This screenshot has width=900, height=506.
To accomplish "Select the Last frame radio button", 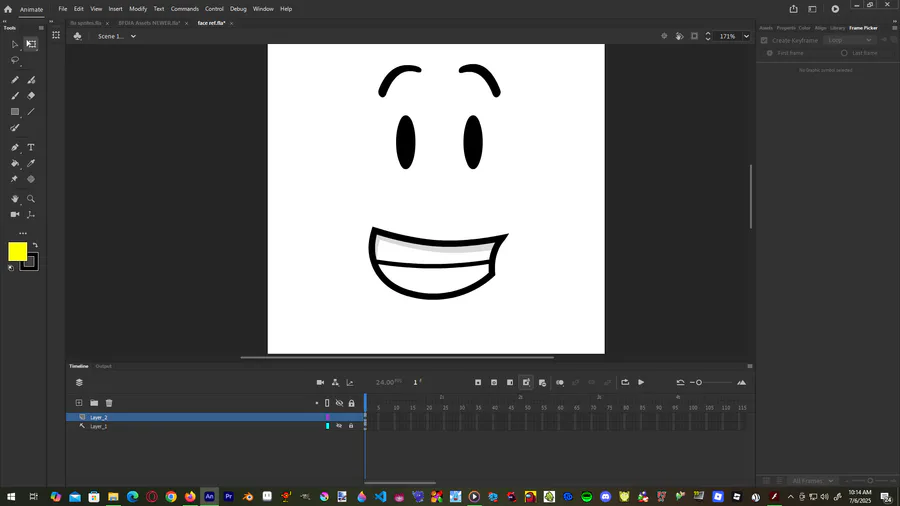I will 844,53.
